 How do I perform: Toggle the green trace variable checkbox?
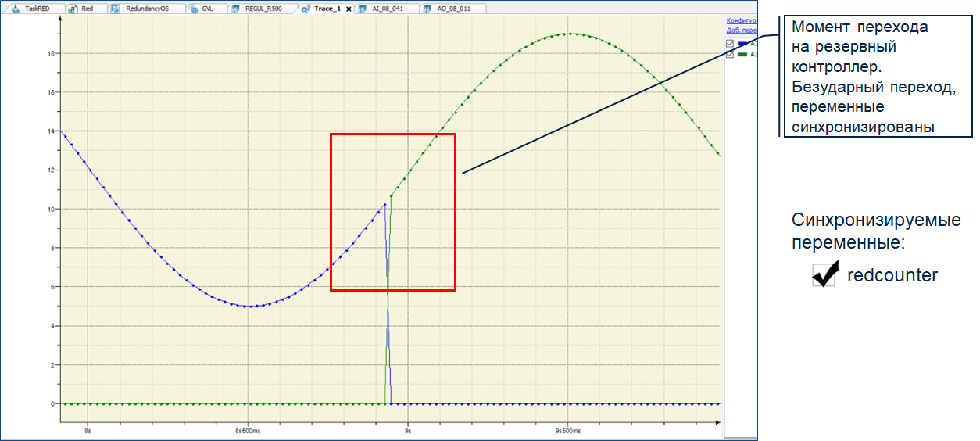click(730, 55)
